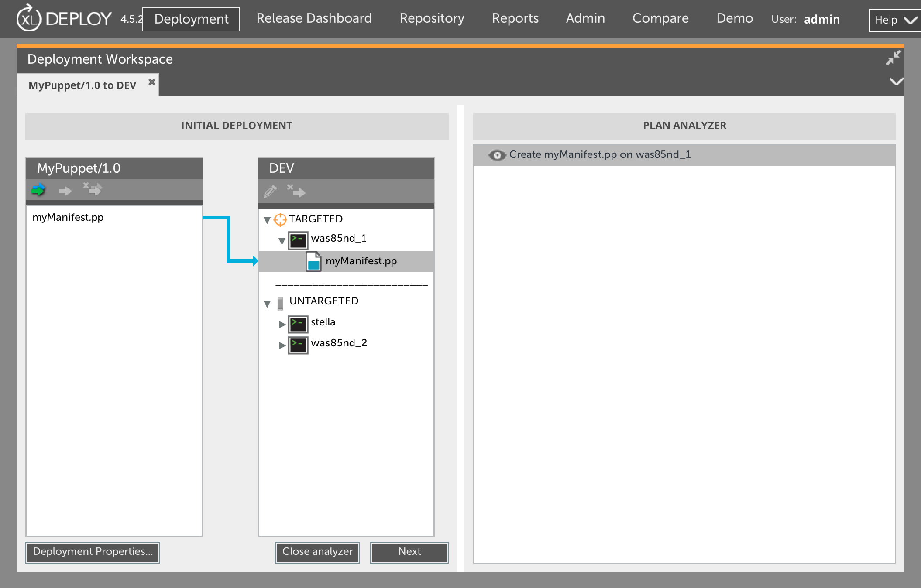Open the Help dropdown menu
The height and width of the screenshot is (588, 921).
(x=895, y=20)
